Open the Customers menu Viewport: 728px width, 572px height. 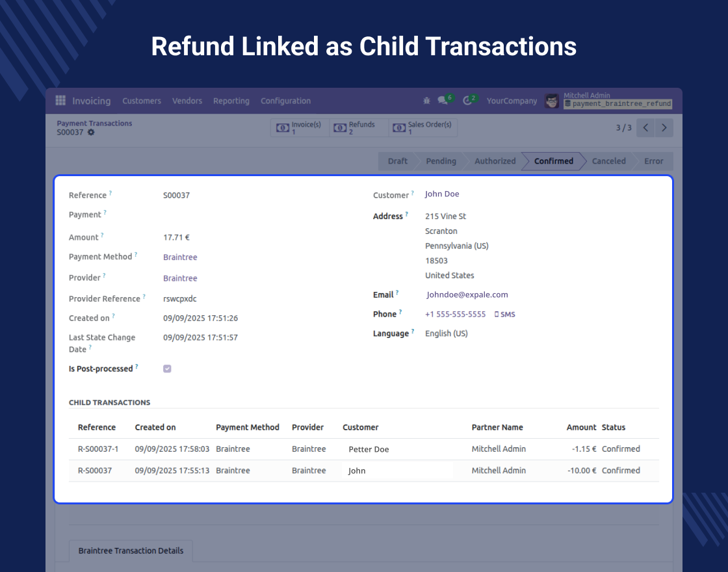[142, 101]
